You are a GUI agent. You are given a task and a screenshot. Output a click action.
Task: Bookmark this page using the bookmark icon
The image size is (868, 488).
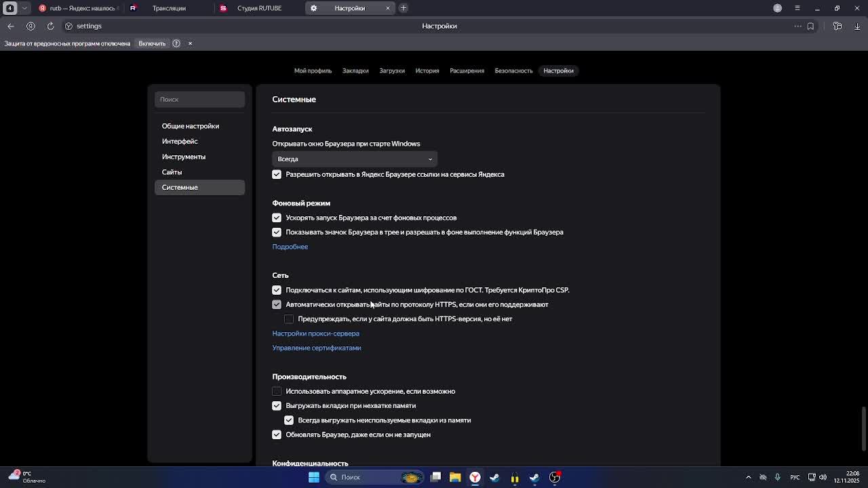810,26
